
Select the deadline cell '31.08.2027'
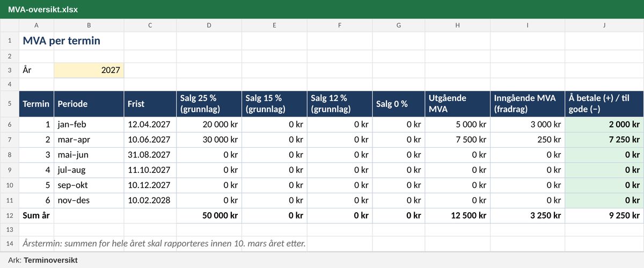(x=151, y=155)
